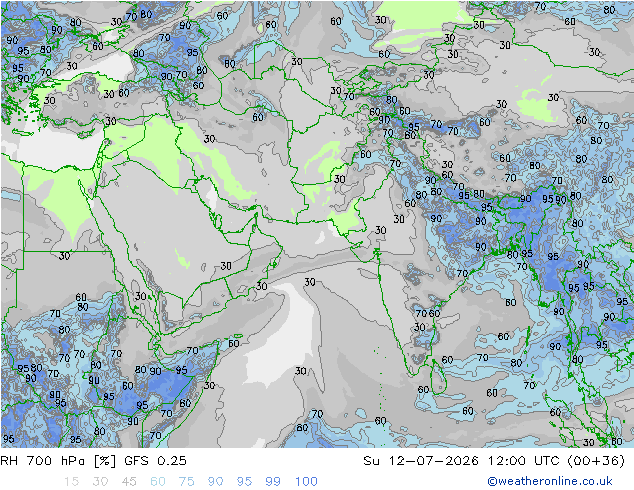Screen dimensions: 634x490
Task: Click the legend value 100
Action: 306,482
